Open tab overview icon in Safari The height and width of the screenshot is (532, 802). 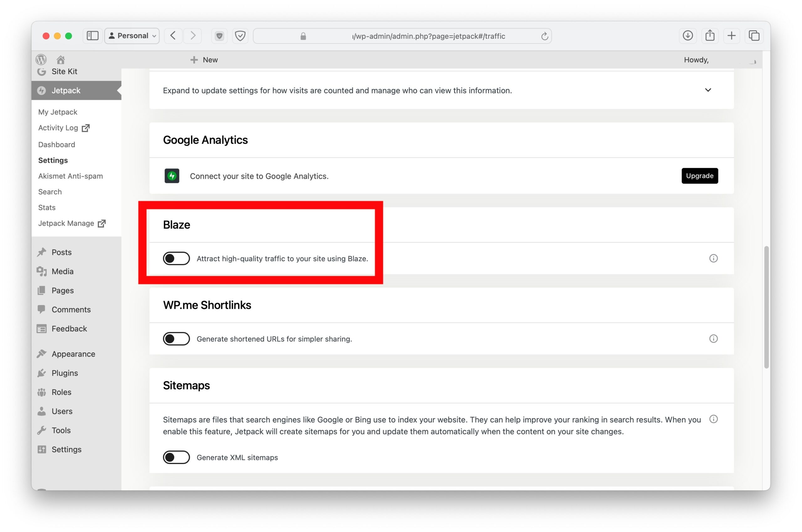[754, 36]
